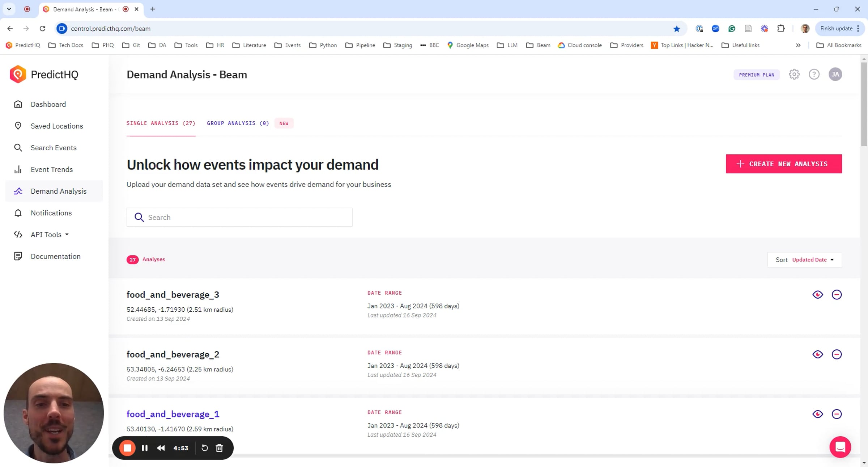Click the Search Events magnifier icon
868x467 pixels.
point(18,148)
